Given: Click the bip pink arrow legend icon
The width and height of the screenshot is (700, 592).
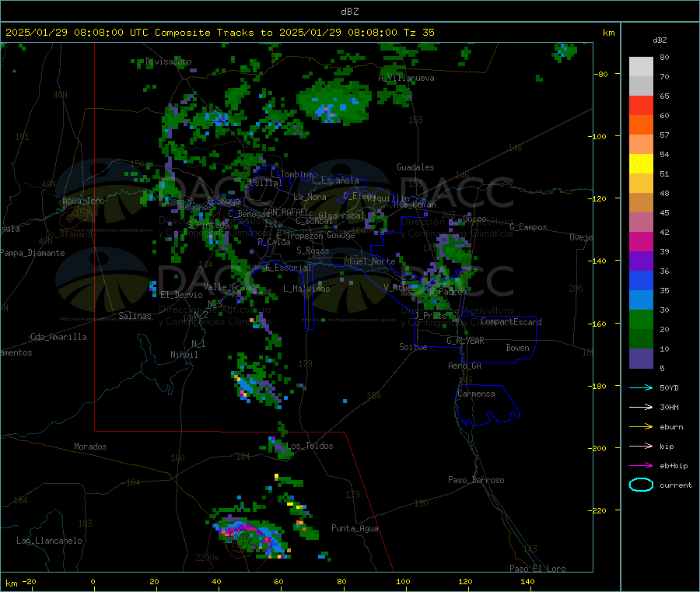Looking at the screenshot, I should click(x=641, y=446).
